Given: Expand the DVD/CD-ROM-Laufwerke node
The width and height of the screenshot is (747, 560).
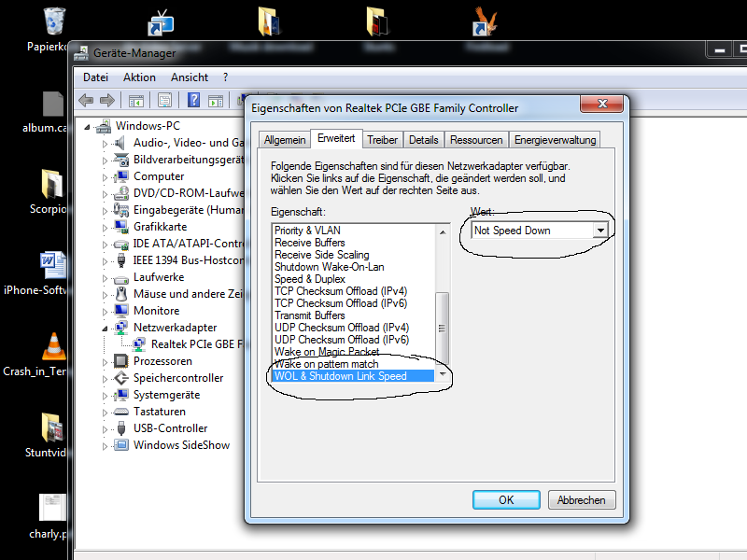Looking at the screenshot, I should (x=105, y=194).
